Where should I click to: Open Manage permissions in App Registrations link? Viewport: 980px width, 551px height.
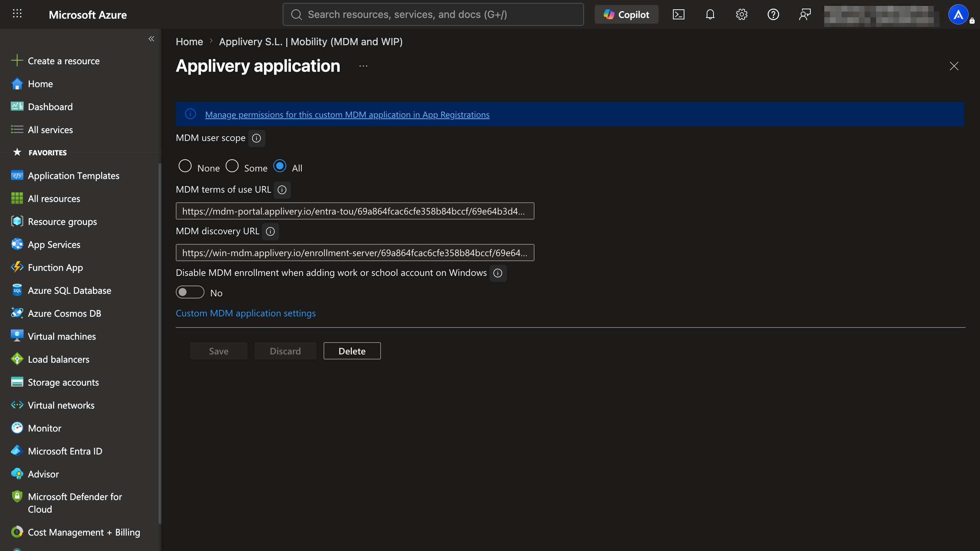tap(347, 114)
